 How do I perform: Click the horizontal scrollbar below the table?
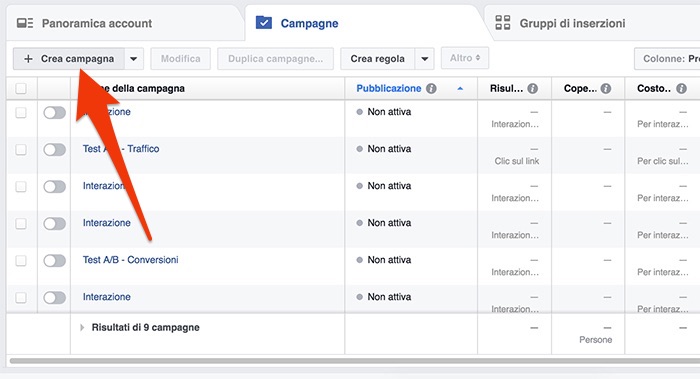354,361
